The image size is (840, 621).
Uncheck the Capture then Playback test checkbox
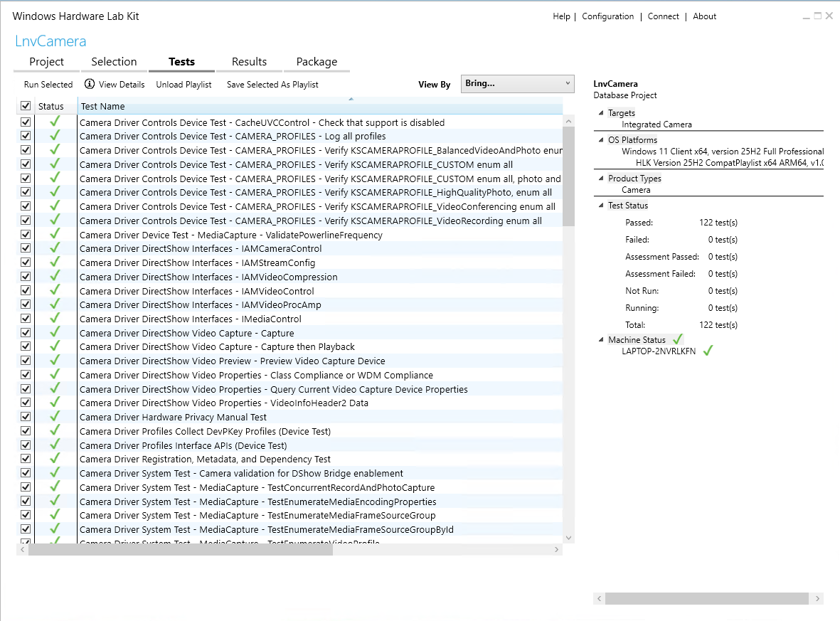[x=25, y=346]
